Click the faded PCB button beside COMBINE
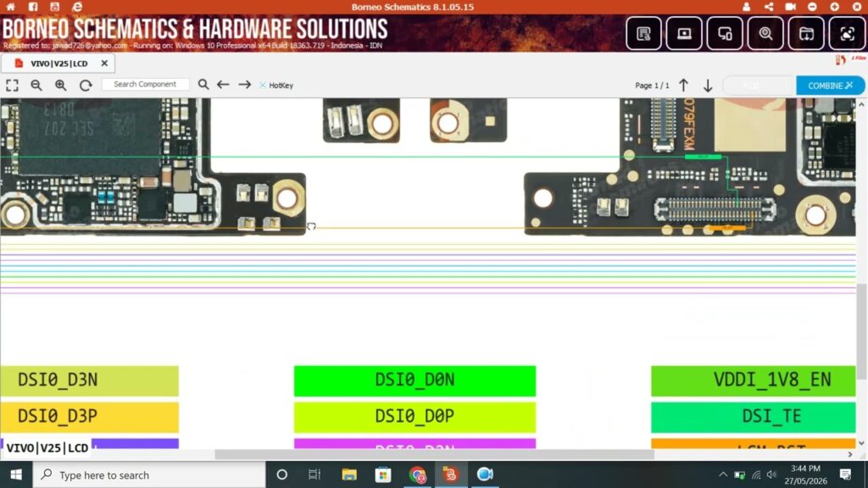 (x=758, y=86)
